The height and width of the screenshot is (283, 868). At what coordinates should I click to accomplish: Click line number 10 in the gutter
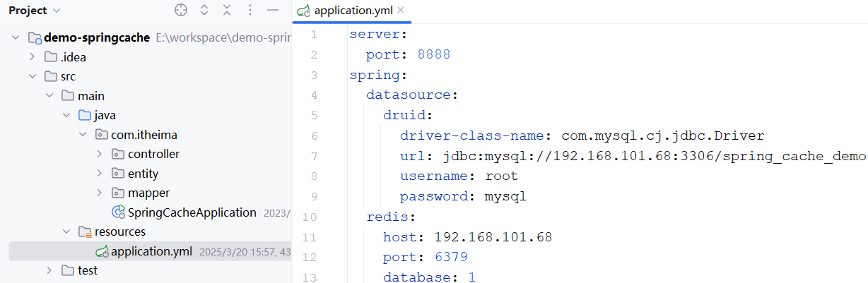[x=310, y=217]
